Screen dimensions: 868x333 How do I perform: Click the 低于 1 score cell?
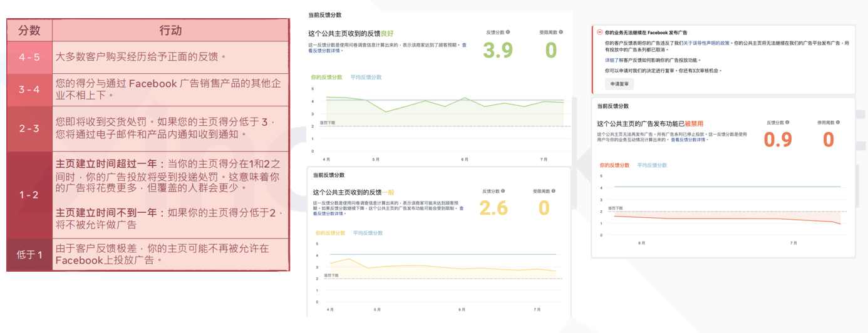[x=29, y=254]
